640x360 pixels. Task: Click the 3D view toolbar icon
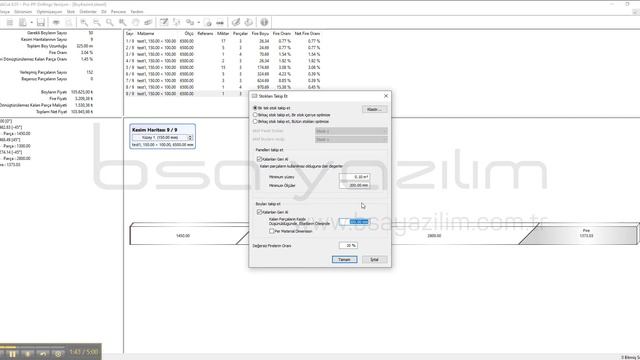[x=148, y=22]
